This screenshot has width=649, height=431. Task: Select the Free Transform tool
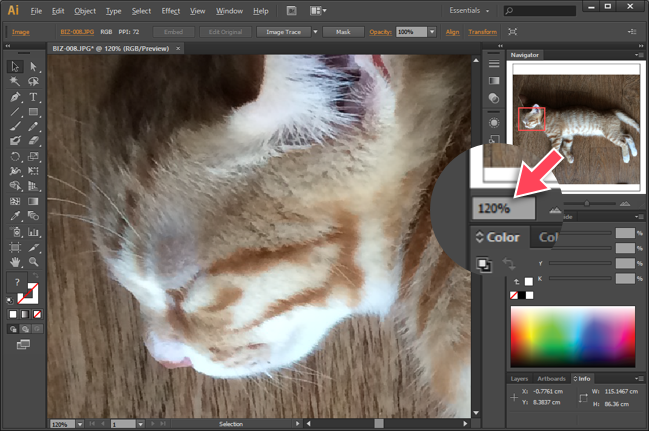click(x=34, y=171)
